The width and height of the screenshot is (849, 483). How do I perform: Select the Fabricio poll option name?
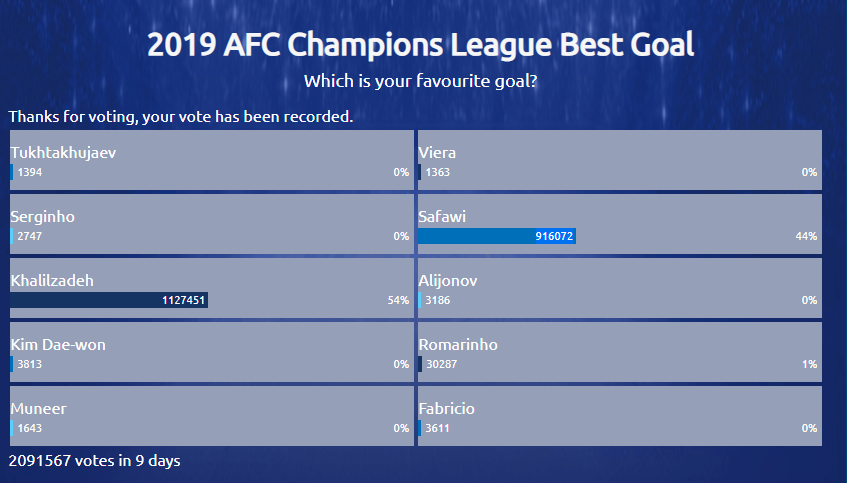447,409
